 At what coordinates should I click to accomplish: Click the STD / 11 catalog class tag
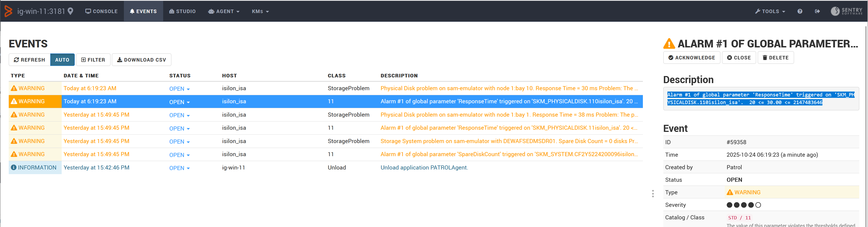pyautogui.click(x=739, y=217)
